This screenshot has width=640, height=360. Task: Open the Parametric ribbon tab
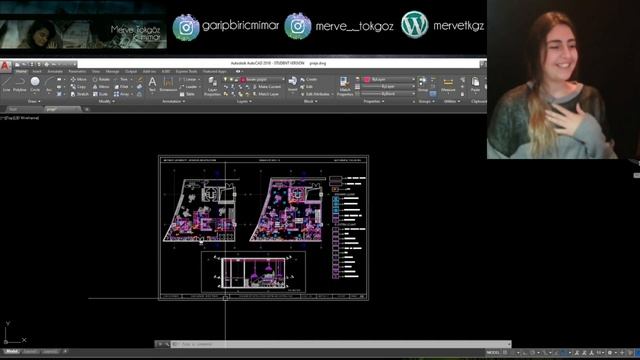coord(77,71)
